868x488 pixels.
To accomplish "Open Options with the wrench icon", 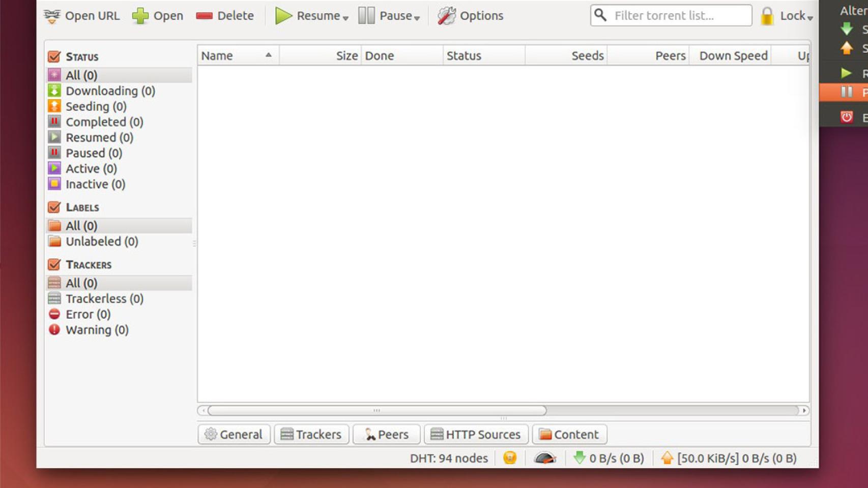I will [446, 16].
